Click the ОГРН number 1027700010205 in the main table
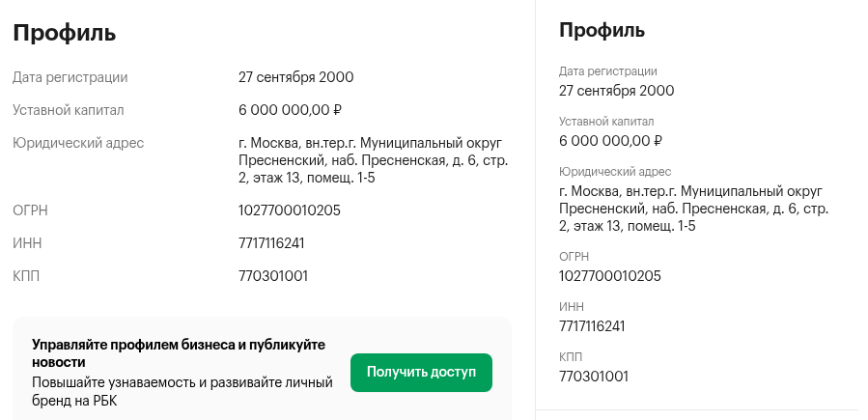The image size is (868, 420). coord(289,210)
